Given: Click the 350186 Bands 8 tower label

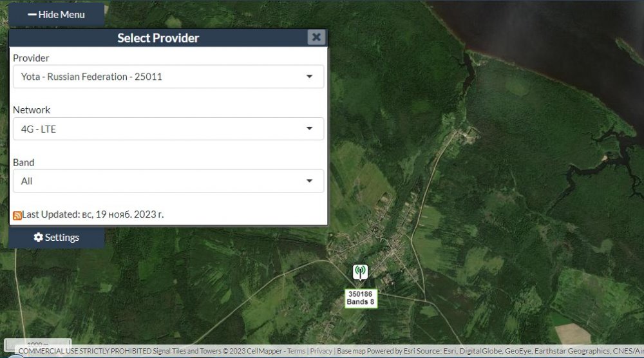Looking at the screenshot, I should (360, 297).
